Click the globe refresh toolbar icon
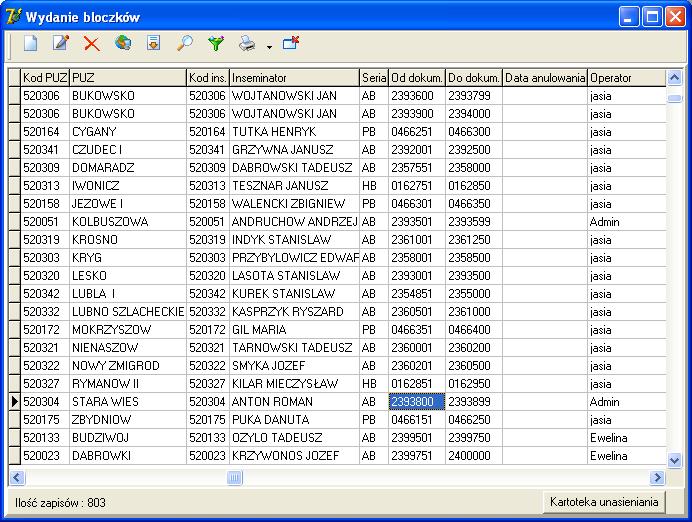 tap(123, 43)
